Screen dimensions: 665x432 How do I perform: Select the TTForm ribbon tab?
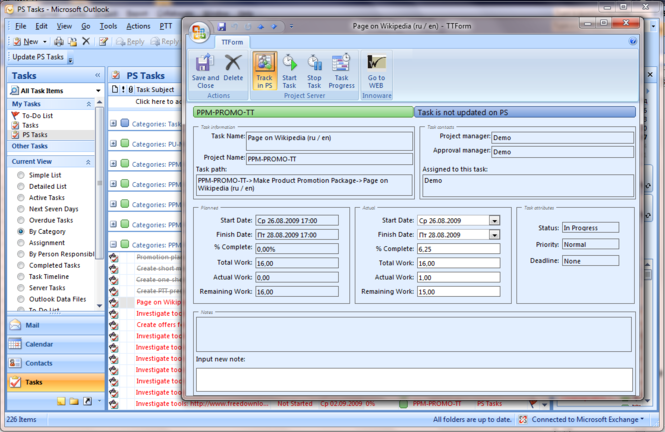[232, 42]
